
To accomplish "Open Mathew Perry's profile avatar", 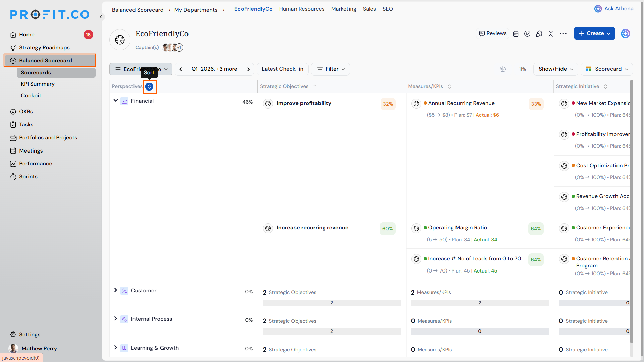I will (13, 348).
